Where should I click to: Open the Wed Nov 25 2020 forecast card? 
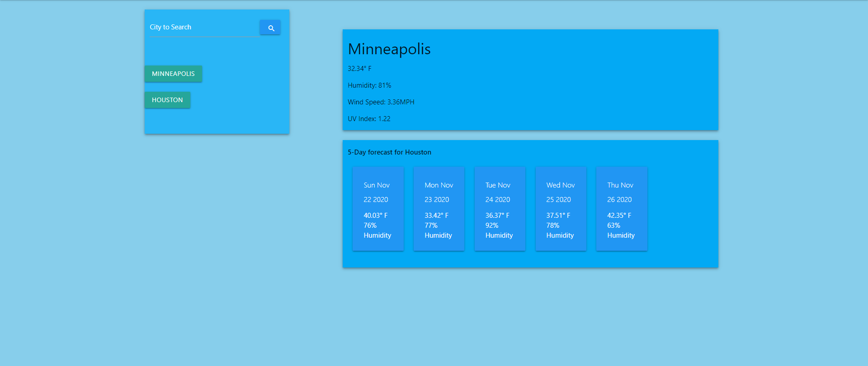pos(561,209)
